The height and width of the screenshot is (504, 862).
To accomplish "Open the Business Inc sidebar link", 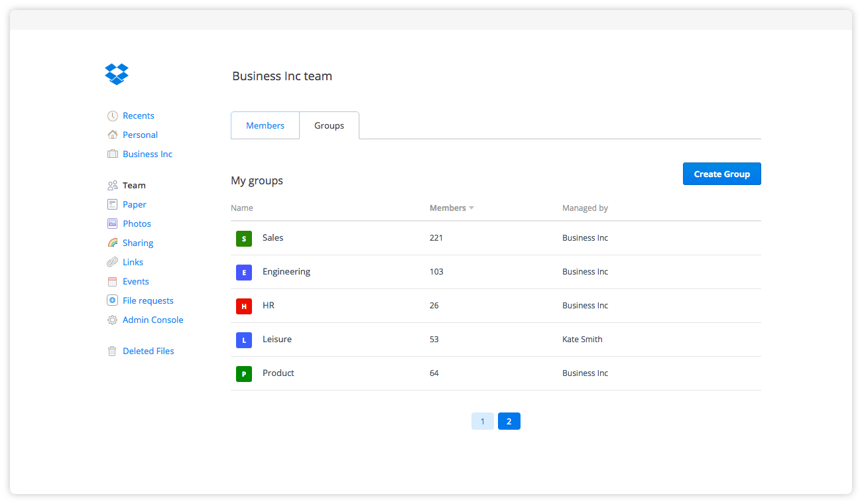I will 147,154.
